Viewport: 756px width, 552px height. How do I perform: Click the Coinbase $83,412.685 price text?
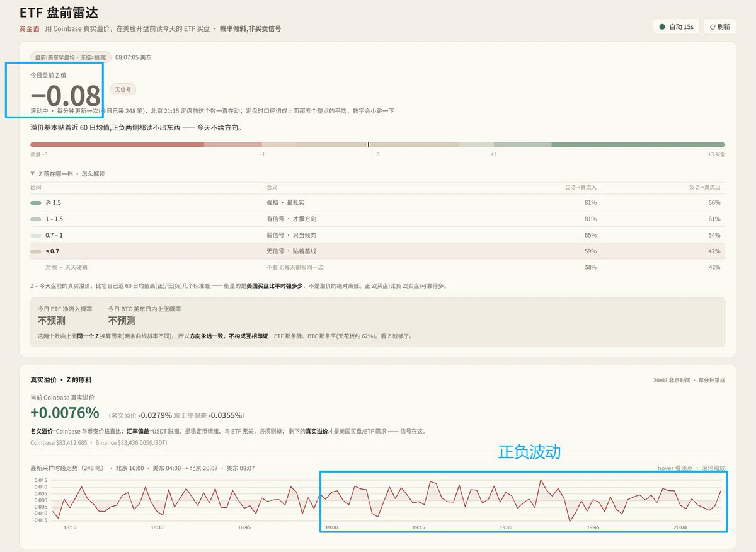[59, 443]
